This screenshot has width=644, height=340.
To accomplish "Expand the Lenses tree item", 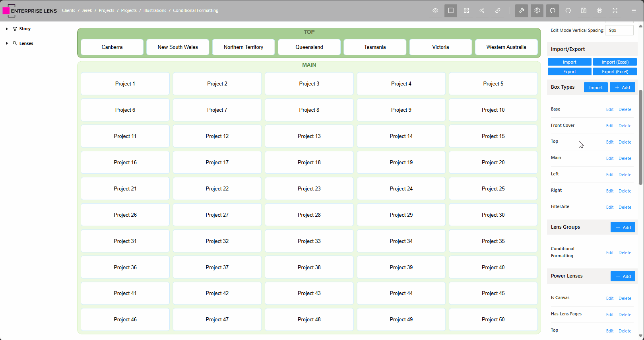I will pos(7,43).
